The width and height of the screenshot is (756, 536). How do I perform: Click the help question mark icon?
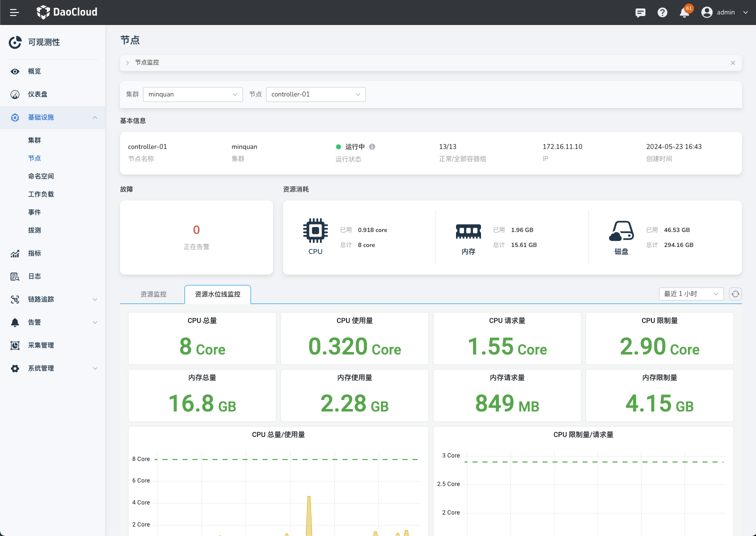click(x=662, y=12)
